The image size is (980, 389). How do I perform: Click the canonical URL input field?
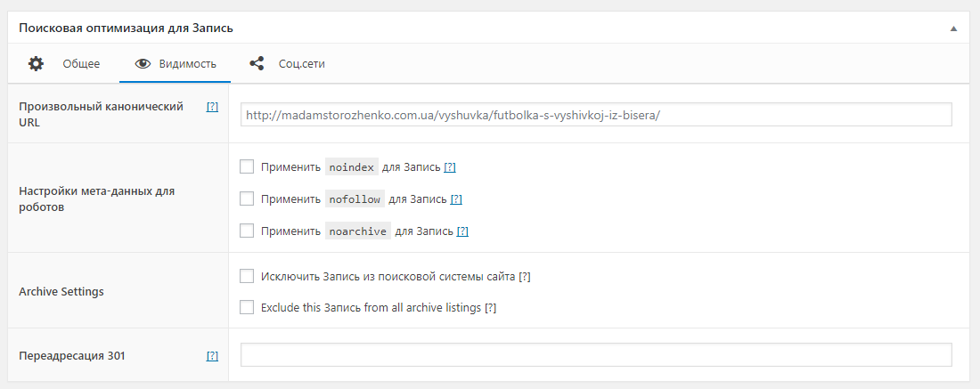(596, 115)
